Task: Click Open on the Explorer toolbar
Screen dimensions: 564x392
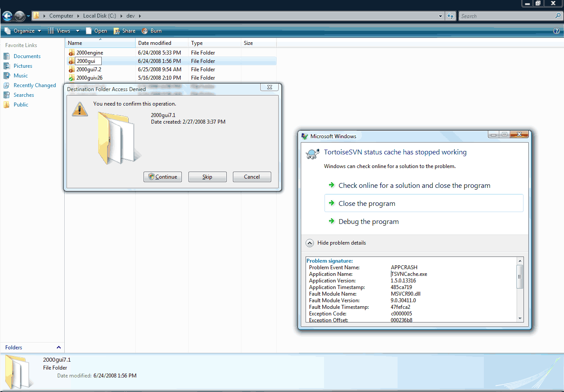Action: [x=96, y=31]
